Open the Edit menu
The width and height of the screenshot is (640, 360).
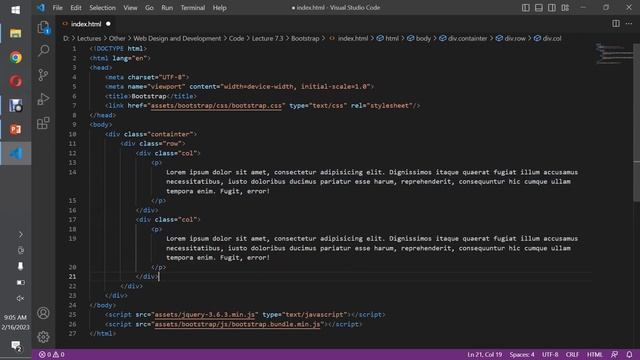coord(76,8)
